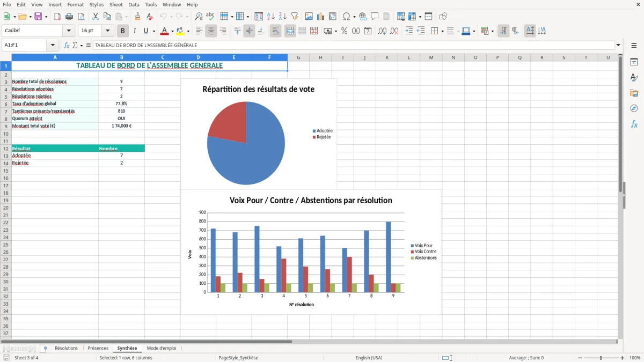
Task: Sort descending Z to A
Action: [x=283, y=17]
